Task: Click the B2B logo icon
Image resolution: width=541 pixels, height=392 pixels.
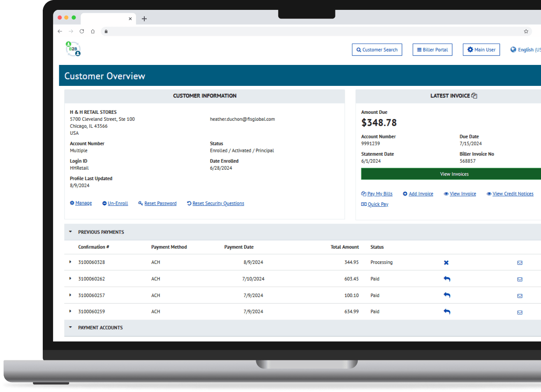Action: (x=73, y=49)
